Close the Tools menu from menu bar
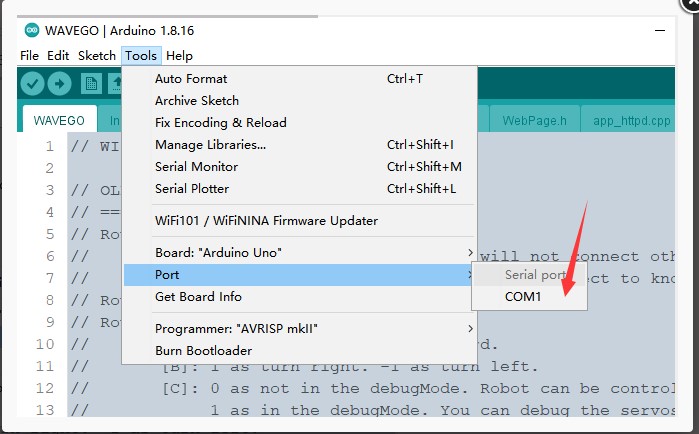 pos(141,56)
